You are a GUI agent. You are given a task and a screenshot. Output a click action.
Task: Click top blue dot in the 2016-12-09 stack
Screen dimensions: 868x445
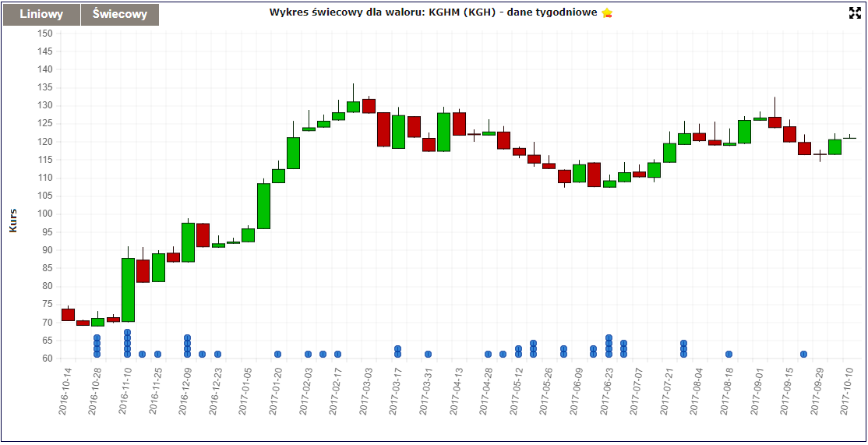[188, 338]
